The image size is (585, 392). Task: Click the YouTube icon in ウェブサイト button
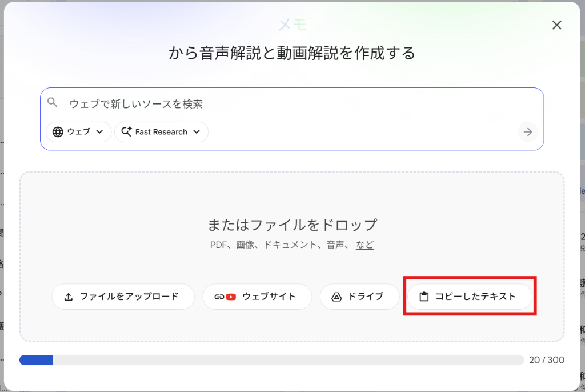pyautogui.click(x=231, y=297)
